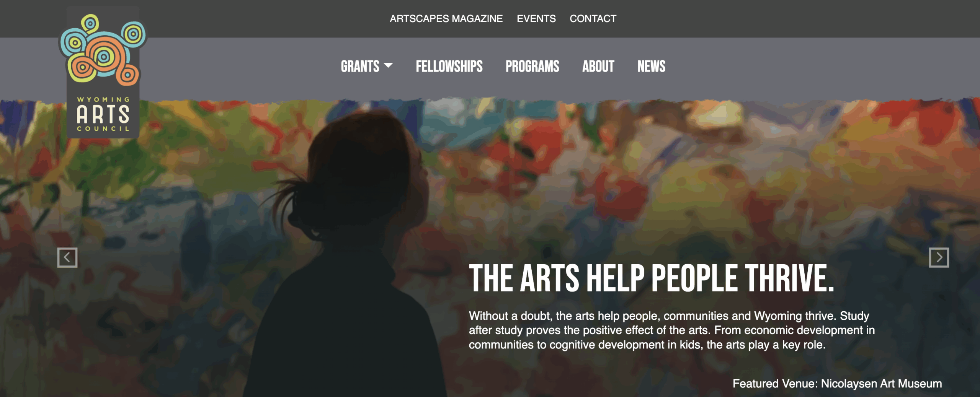Viewport: 980px width, 397px height.
Task: Click the Featured Venue Nicolaysen Art Museum caption
Action: pyautogui.click(x=837, y=383)
